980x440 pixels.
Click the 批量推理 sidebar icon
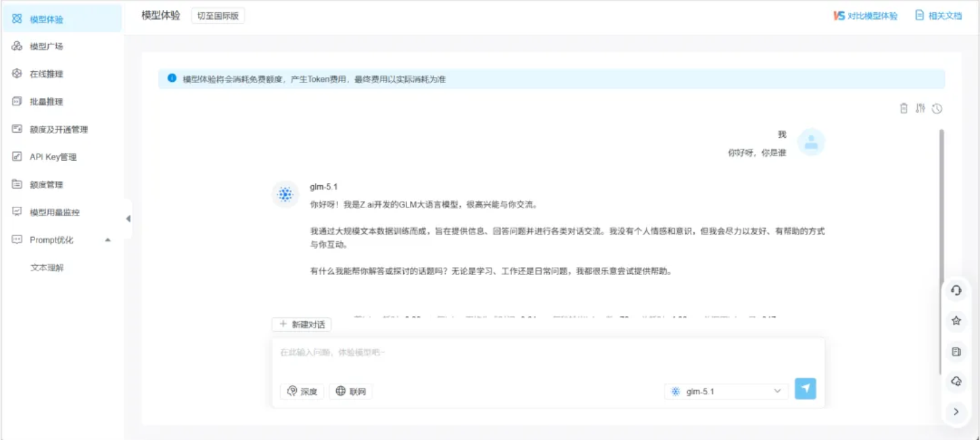coord(18,101)
